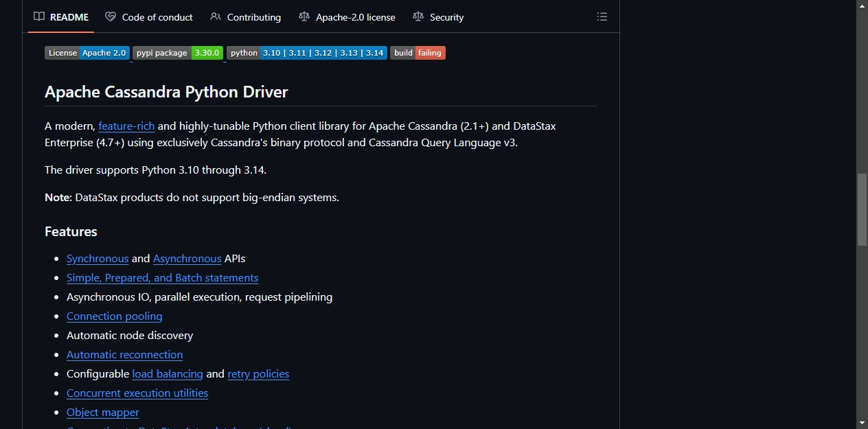Follow the retry policies link
The image size is (868, 429).
(258, 374)
